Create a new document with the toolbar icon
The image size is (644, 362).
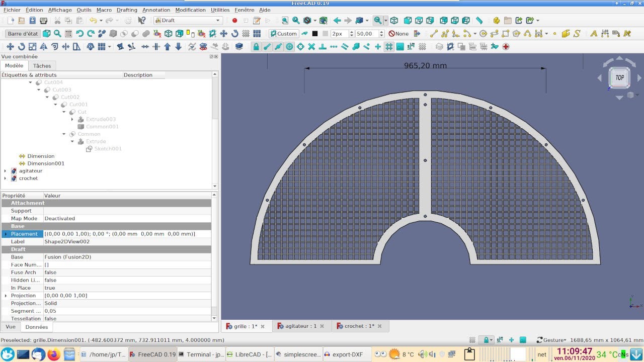tap(11, 21)
